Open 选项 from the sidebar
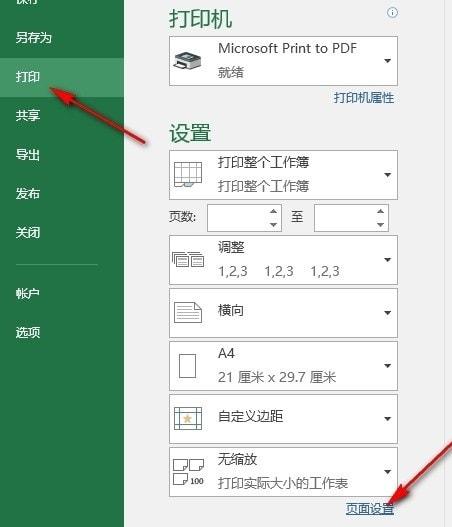Viewport: 452px width, 527px height. [x=28, y=332]
